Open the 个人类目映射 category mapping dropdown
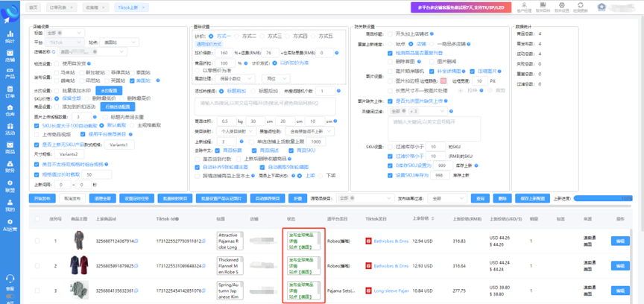644x304 pixels. pos(235,131)
